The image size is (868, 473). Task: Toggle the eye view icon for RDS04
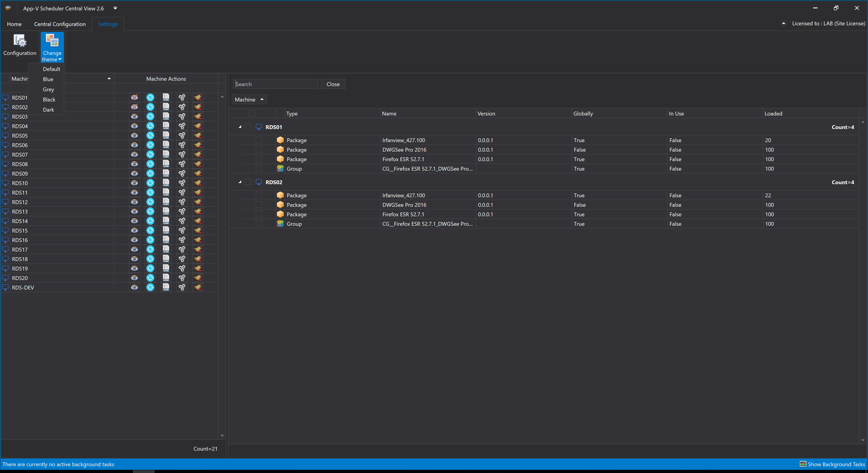tap(134, 126)
